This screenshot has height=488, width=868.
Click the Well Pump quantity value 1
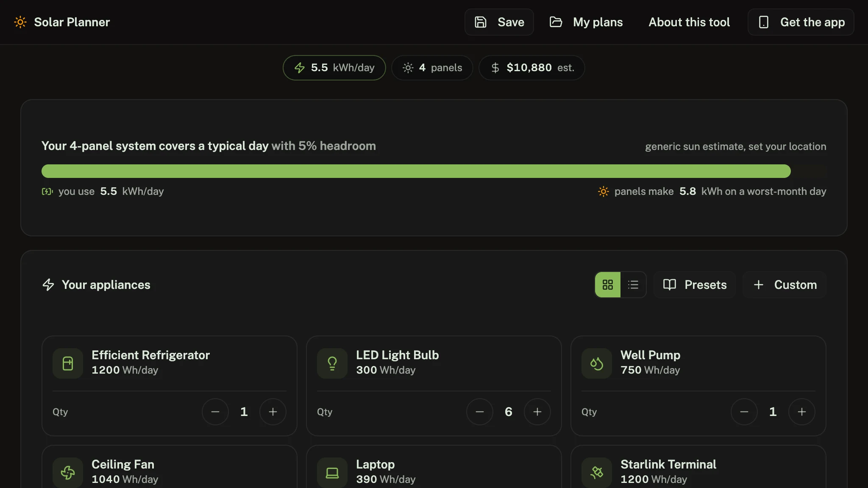(773, 412)
